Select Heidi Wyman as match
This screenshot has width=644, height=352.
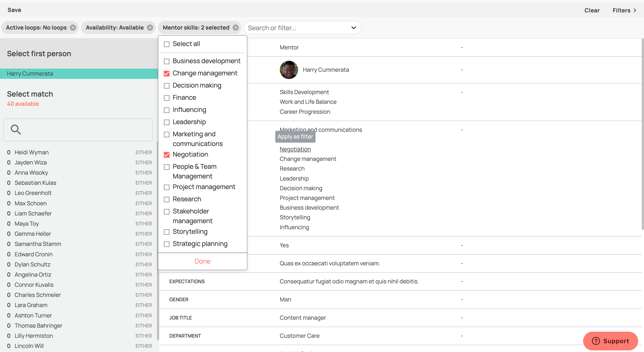coord(79,152)
